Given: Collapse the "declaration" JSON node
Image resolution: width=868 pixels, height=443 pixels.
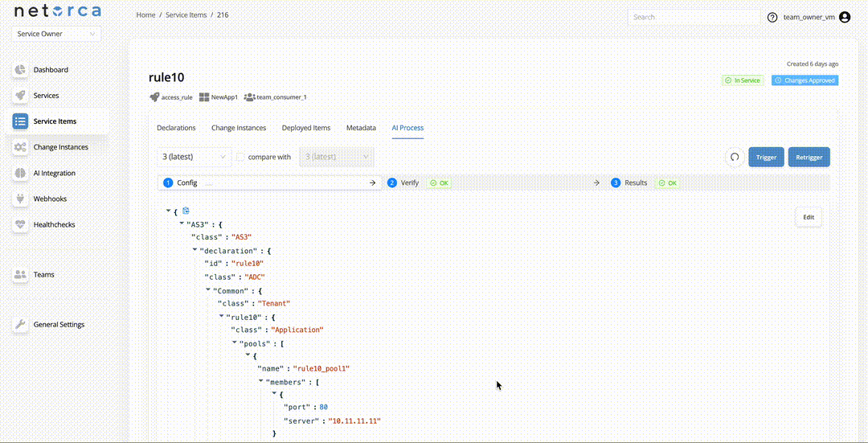Looking at the screenshot, I should 194,250.
